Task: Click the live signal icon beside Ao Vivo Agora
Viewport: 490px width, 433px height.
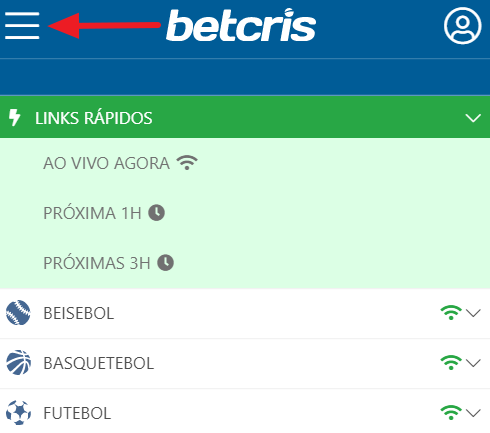Action: point(187,163)
